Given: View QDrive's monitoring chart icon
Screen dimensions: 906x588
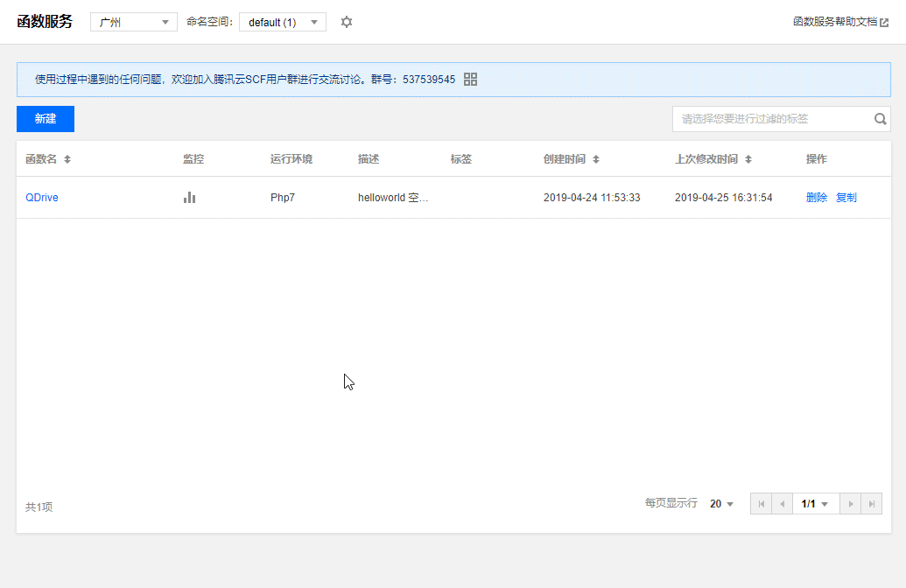Looking at the screenshot, I should (x=189, y=198).
